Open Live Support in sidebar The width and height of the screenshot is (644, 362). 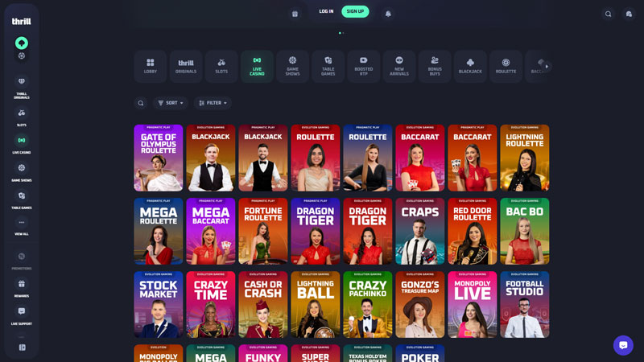22,316
